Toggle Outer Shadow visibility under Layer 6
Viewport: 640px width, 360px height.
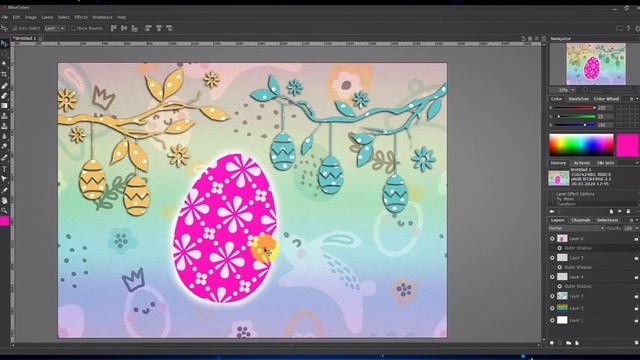(x=560, y=248)
